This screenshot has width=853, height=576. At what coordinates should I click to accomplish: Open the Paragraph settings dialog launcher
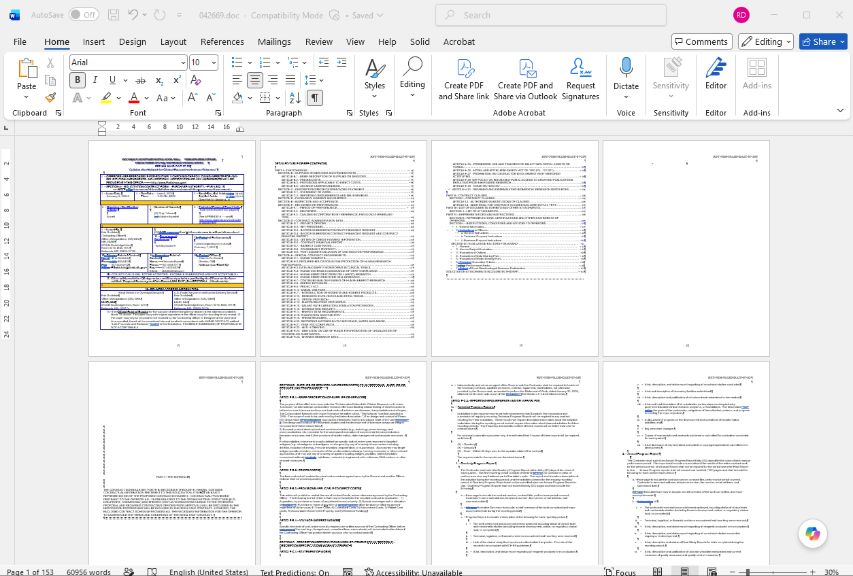349,113
